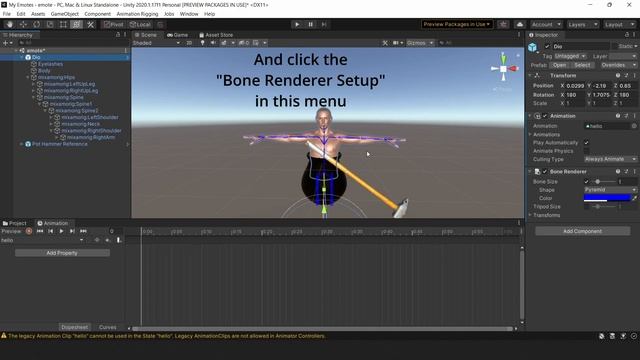This screenshot has height=360, width=640.
Task: Click the Step frame button in the top toolbar
Action: [324, 24]
